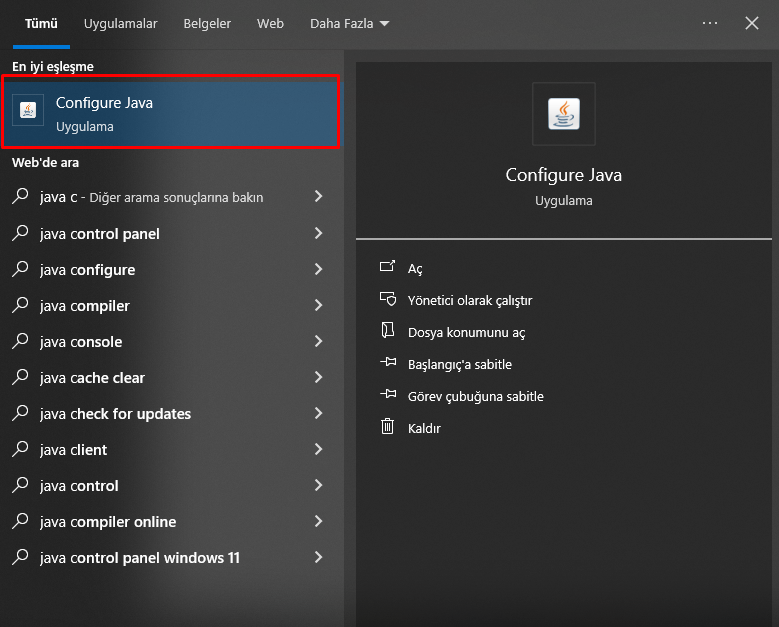
Task: Click search icon beside 'java compiler'
Action: 20,305
